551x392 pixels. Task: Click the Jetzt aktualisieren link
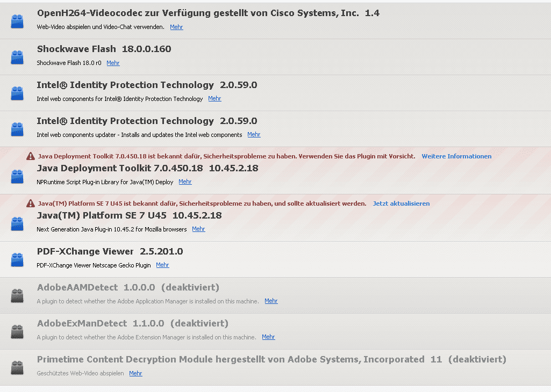click(401, 204)
